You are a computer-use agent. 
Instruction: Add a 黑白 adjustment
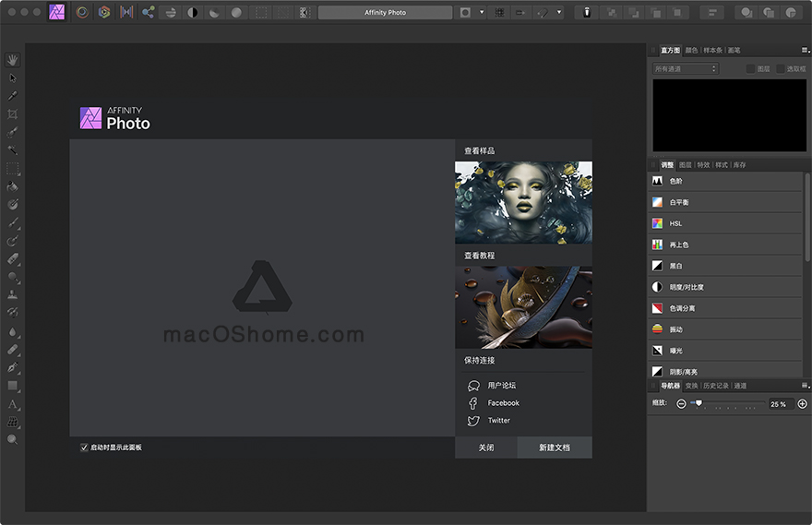tap(725, 266)
